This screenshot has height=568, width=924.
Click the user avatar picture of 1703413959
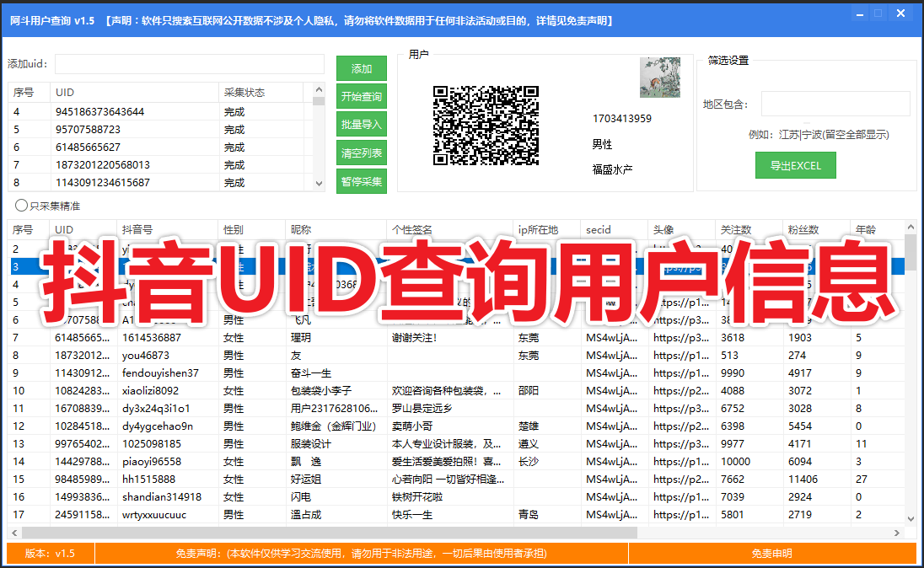(x=660, y=76)
